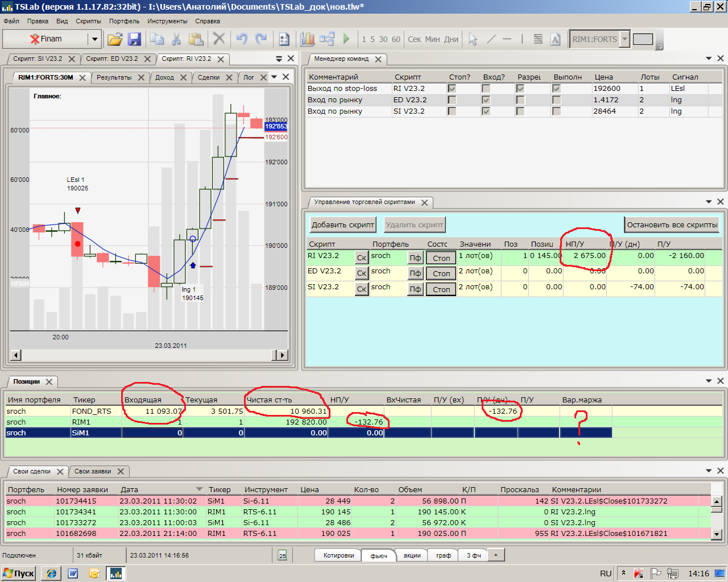Open the Скрипты menu

pyautogui.click(x=88, y=21)
